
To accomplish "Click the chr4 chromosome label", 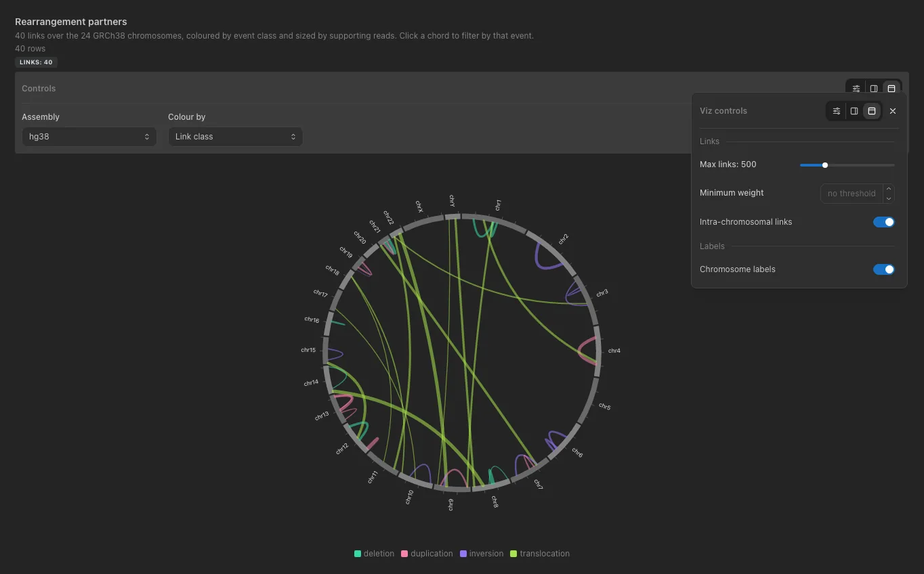I will pyautogui.click(x=614, y=351).
